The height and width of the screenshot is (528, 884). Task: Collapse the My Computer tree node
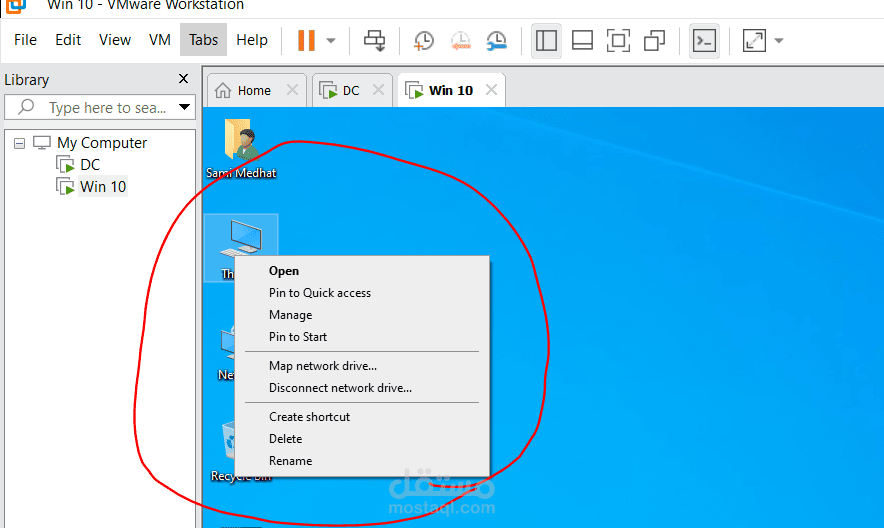(20, 143)
